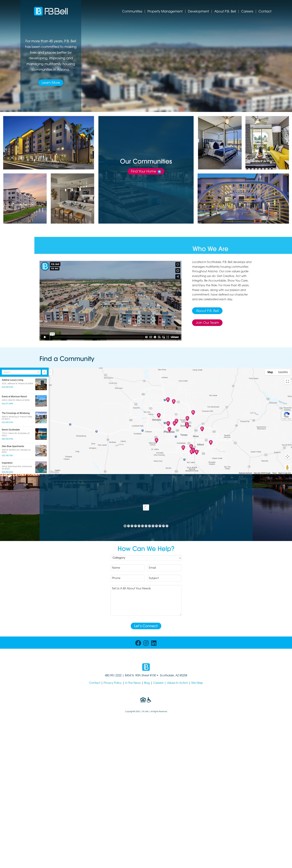Focus the Name input field

tap(128, 568)
